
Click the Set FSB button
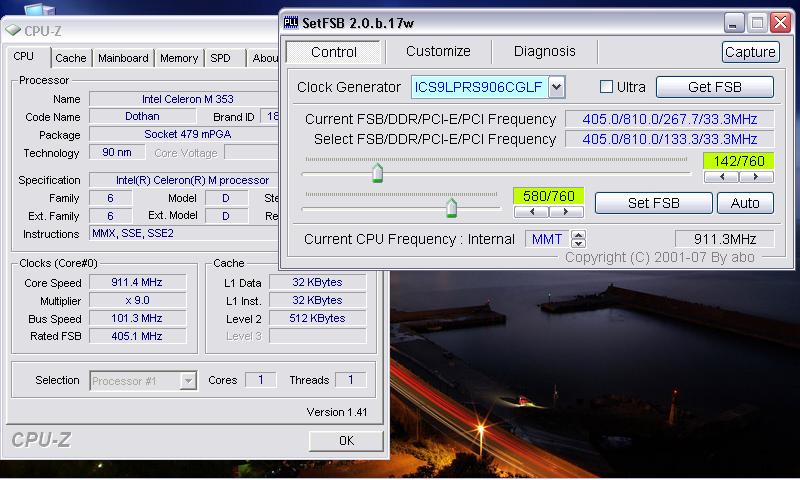[x=654, y=203]
